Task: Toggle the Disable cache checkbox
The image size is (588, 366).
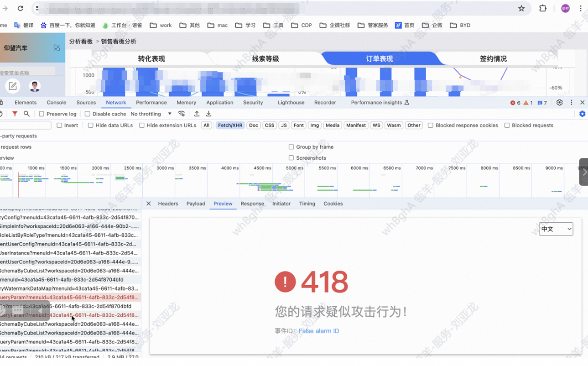Action: point(88,114)
